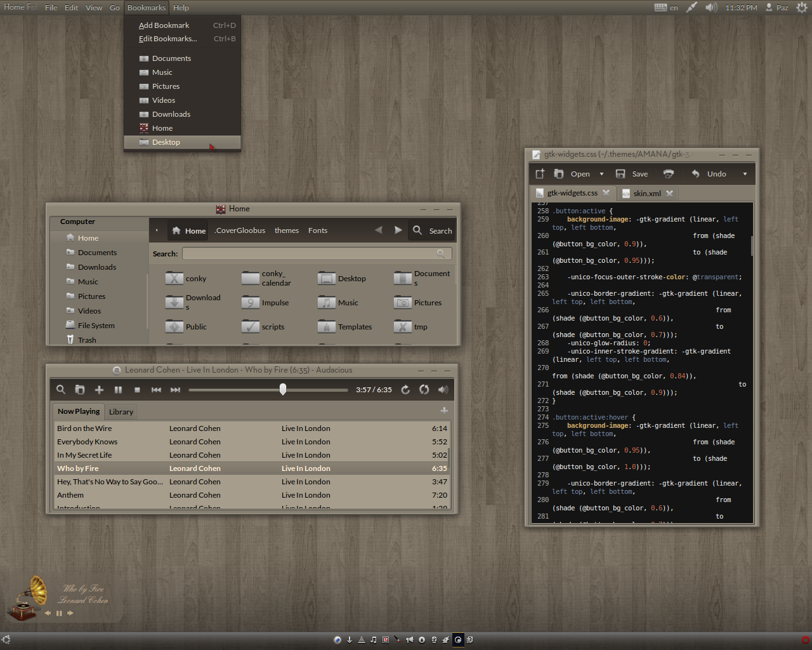Open session gear menu in top panel
The image size is (812, 650).
click(802, 8)
